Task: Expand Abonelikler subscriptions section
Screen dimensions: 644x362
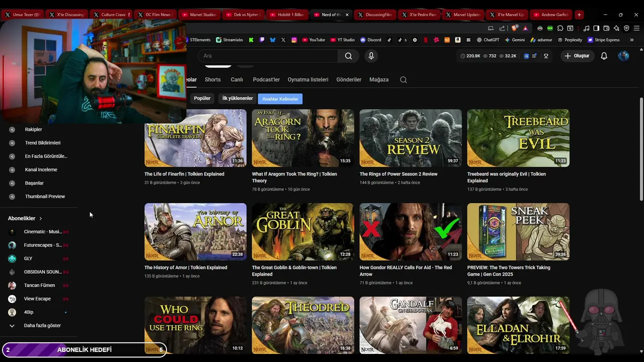Action: [25, 218]
